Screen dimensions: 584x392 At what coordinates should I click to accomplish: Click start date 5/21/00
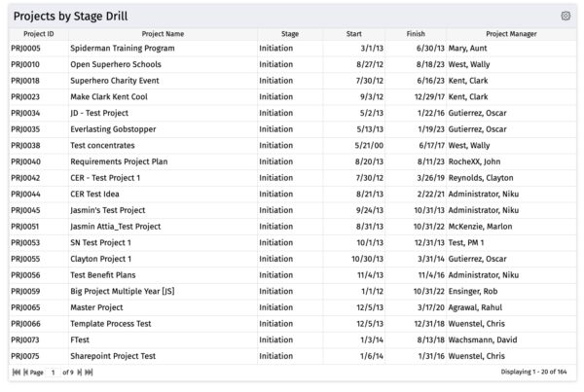point(369,146)
